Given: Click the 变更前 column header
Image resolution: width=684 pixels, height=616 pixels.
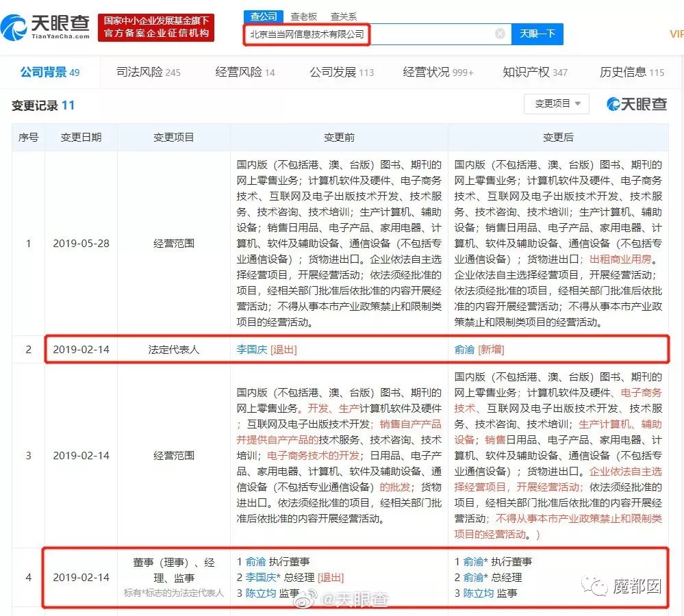Looking at the screenshot, I should (339, 138).
